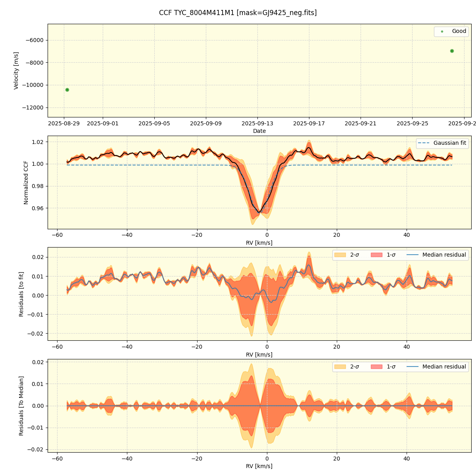Viewport: 476px width, 476px height.
Task: Click the 1-σ red swatch in Residuals-To-Median legend
Action: 377,367
